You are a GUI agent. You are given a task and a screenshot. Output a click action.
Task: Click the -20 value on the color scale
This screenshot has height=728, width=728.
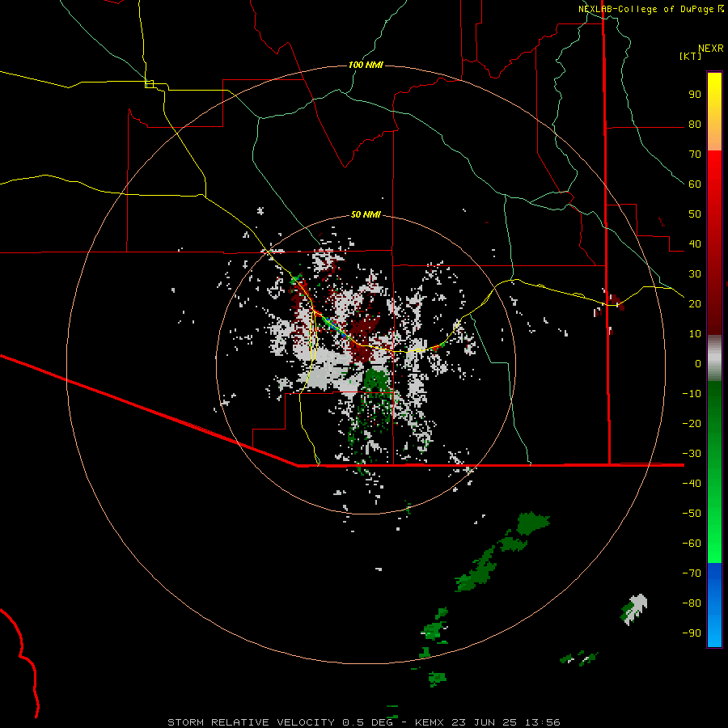pos(692,423)
